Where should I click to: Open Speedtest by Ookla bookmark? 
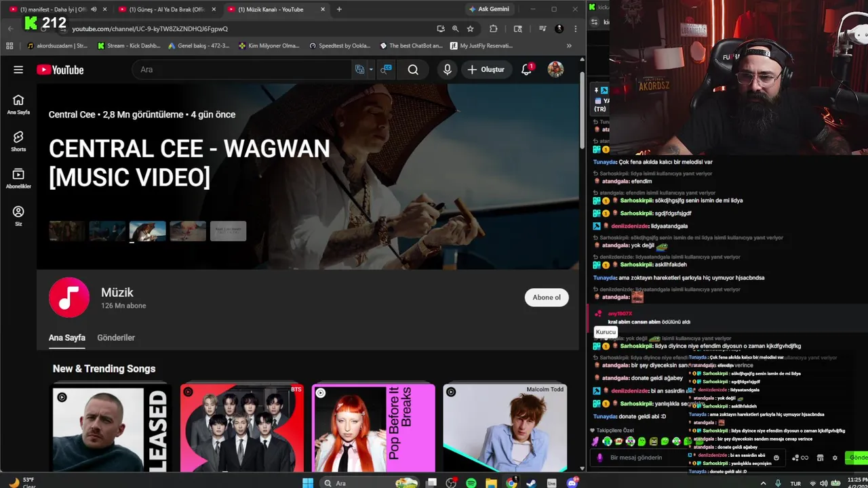click(340, 45)
